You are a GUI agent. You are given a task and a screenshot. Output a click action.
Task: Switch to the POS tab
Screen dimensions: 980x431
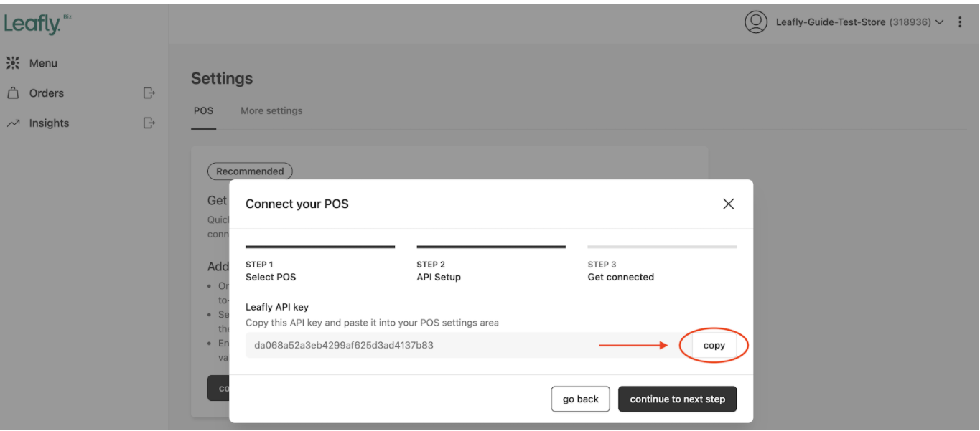tap(203, 111)
